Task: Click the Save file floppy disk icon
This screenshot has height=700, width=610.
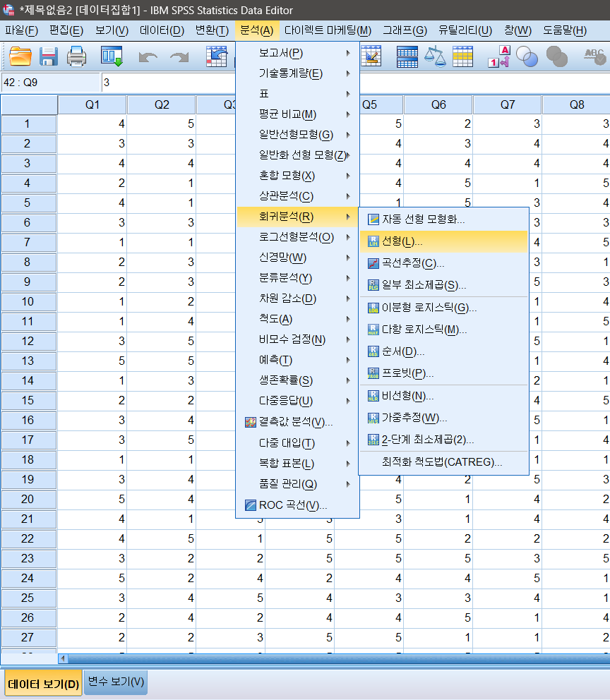Action: [48, 56]
